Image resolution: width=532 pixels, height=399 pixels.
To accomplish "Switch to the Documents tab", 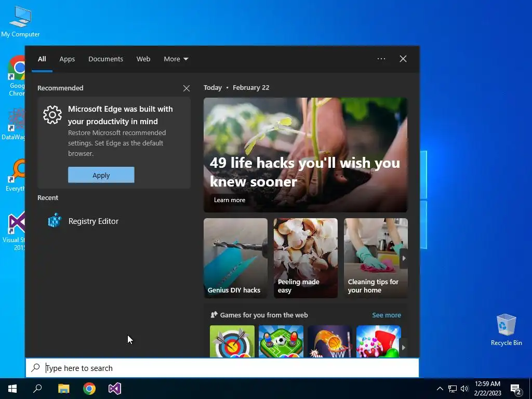I will [x=105, y=59].
